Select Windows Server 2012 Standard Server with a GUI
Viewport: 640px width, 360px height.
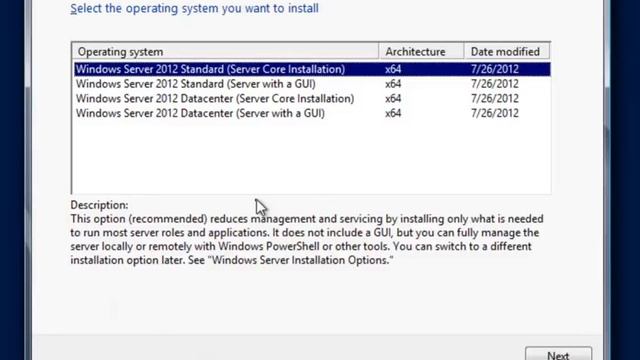tap(312, 84)
